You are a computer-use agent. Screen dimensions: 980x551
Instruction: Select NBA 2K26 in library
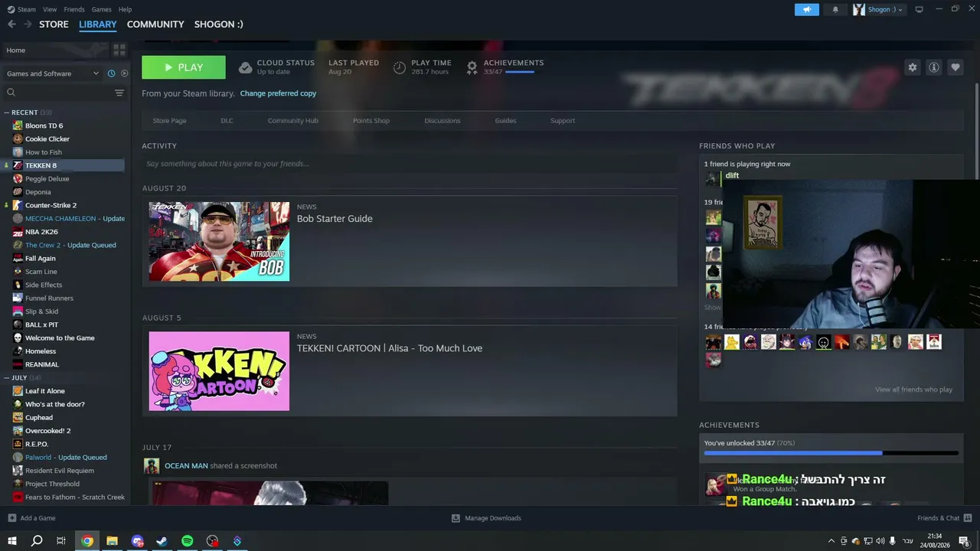tap(41, 232)
